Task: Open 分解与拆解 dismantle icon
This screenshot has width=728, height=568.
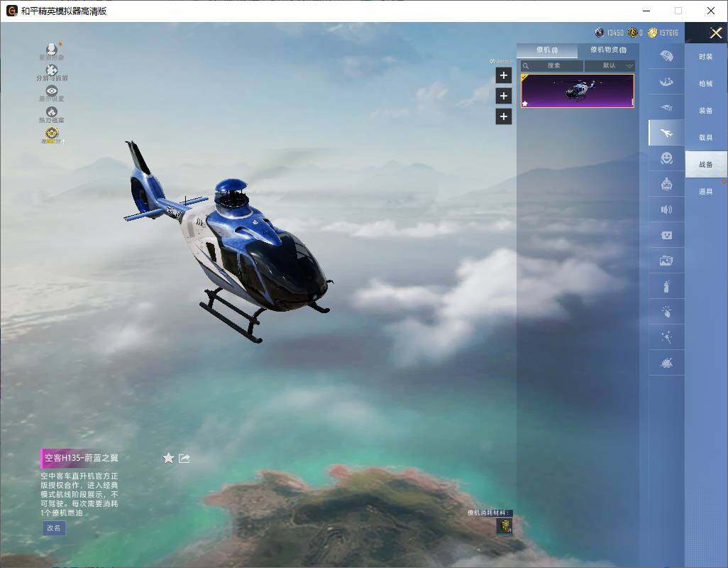Action: click(52, 70)
